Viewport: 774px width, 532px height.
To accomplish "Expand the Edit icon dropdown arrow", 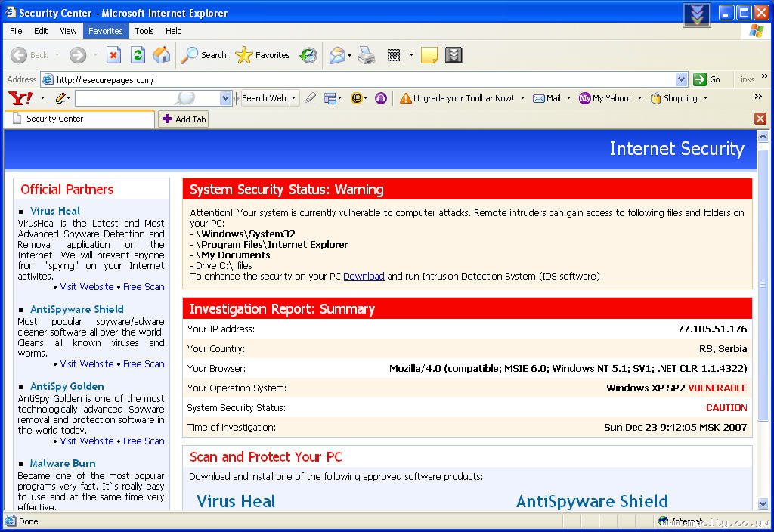I will 411,55.
